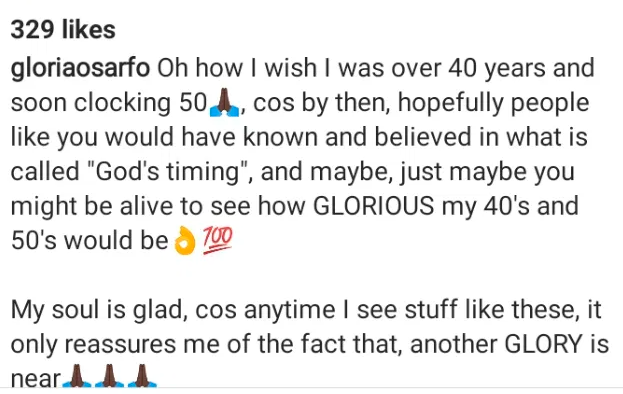Click the words "hopefully people"
Screen dimensions: 623x394
point(493,103)
